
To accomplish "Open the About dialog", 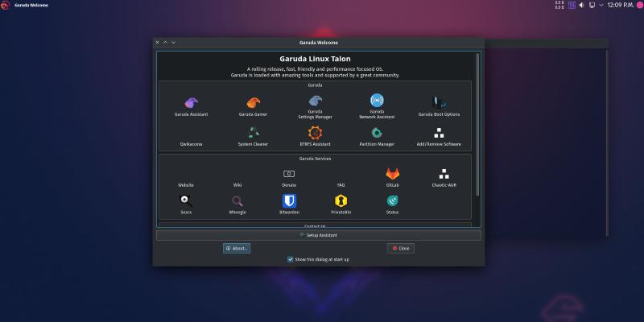I will [x=237, y=248].
